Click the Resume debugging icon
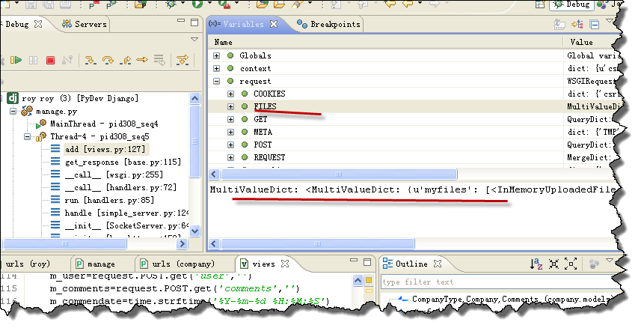The height and width of the screenshot is (334, 644). (15, 60)
